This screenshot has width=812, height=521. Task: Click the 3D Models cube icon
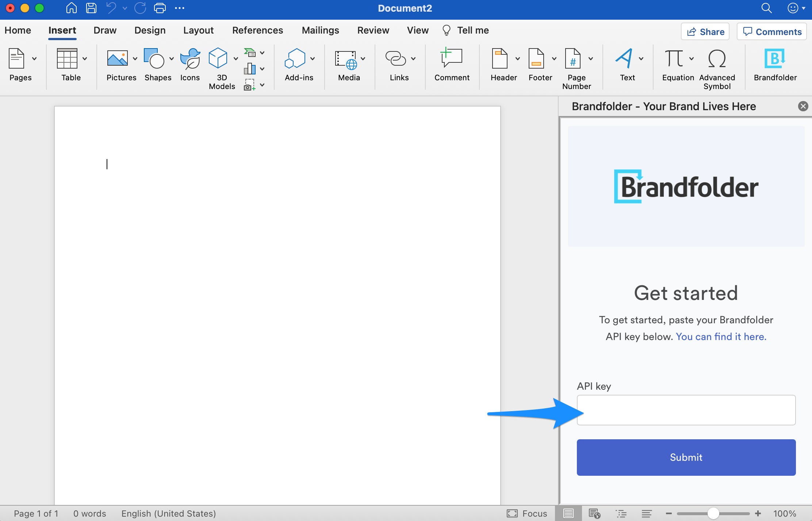pyautogui.click(x=218, y=58)
